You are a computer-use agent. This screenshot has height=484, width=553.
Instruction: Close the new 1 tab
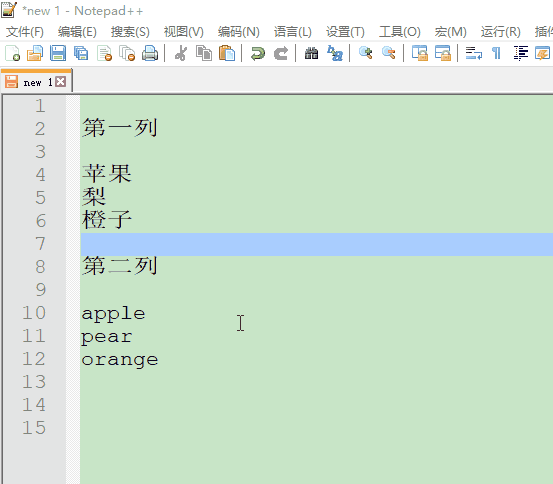point(61,82)
